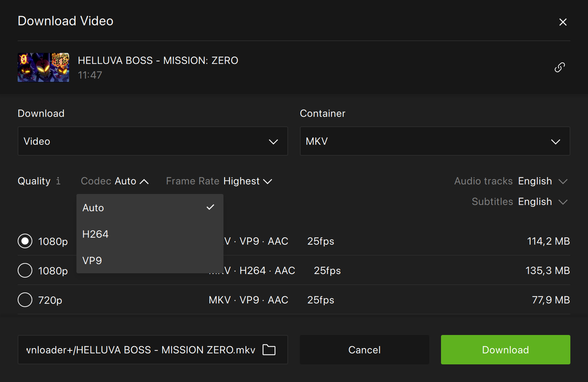This screenshot has width=588, height=382.
Task: Open the Download type dropdown
Action: (153, 141)
